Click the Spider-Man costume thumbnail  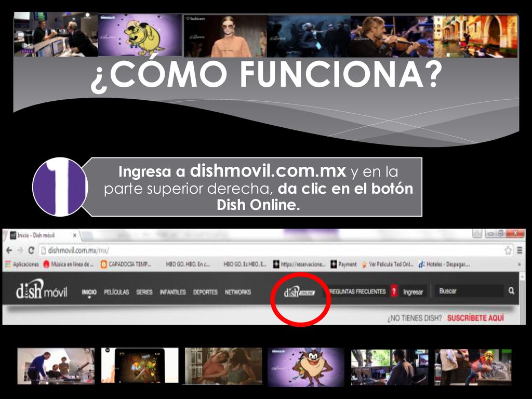[x=473, y=367]
